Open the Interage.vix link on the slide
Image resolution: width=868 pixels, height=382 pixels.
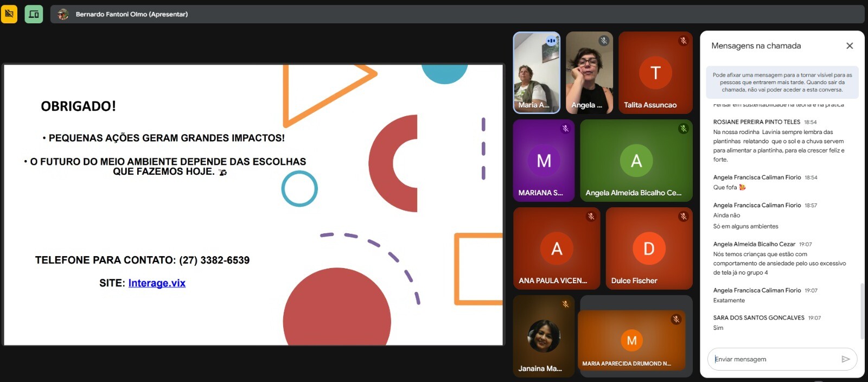click(x=157, y=283)
